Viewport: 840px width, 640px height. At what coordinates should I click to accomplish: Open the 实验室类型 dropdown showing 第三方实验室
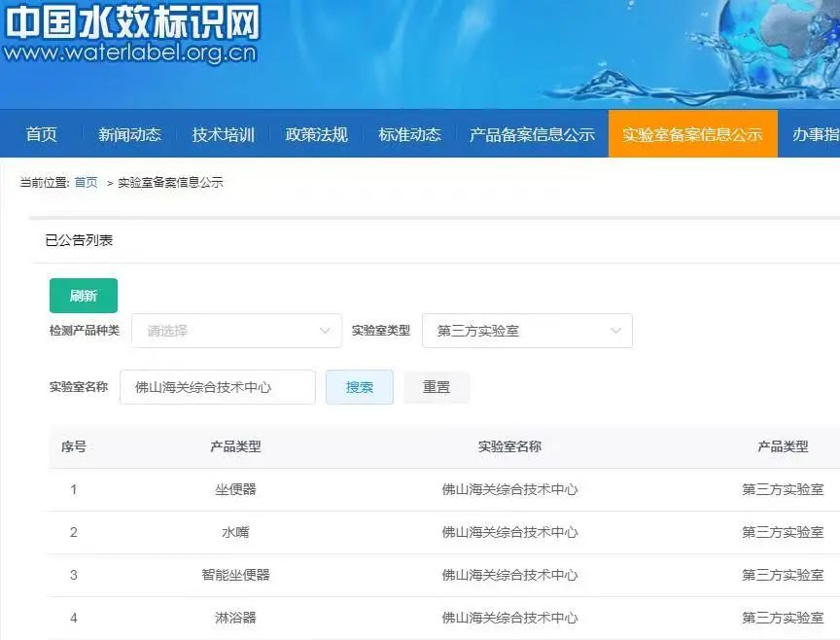pyautogui.click(x=527, y=331)
